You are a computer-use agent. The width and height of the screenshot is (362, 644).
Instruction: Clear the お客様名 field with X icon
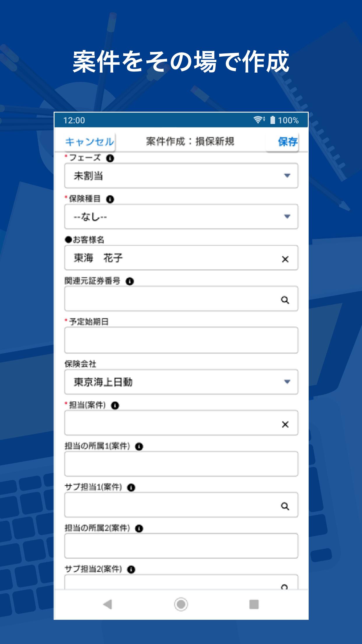click(285, 259)
